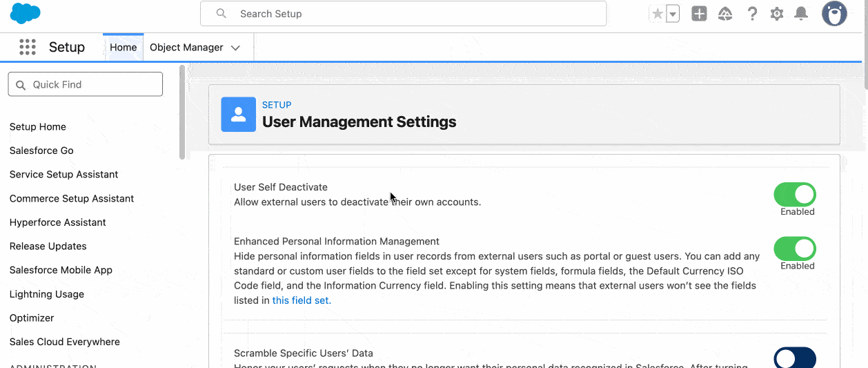
Task: Expand the Object Manager tab chevron
Action: [x=235, y=48]
